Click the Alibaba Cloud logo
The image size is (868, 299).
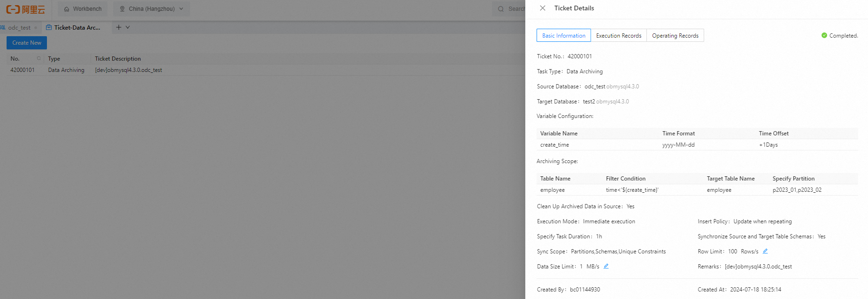(x=25, y=9)
